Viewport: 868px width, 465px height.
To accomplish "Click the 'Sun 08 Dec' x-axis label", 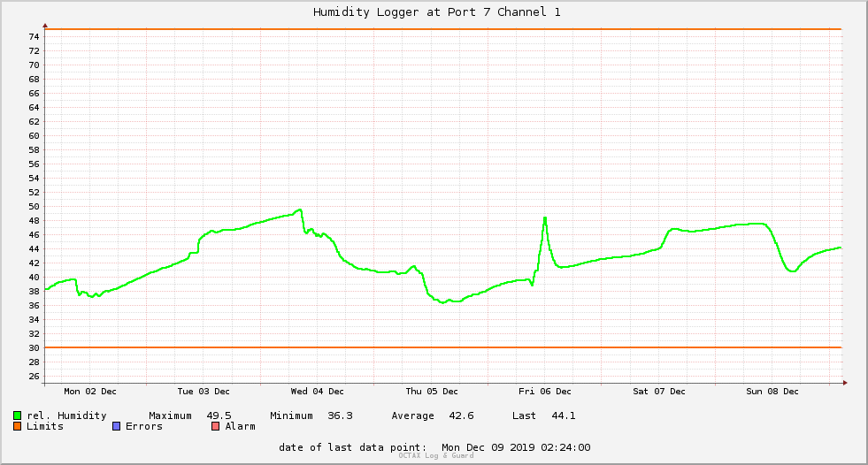I will 772,392.
